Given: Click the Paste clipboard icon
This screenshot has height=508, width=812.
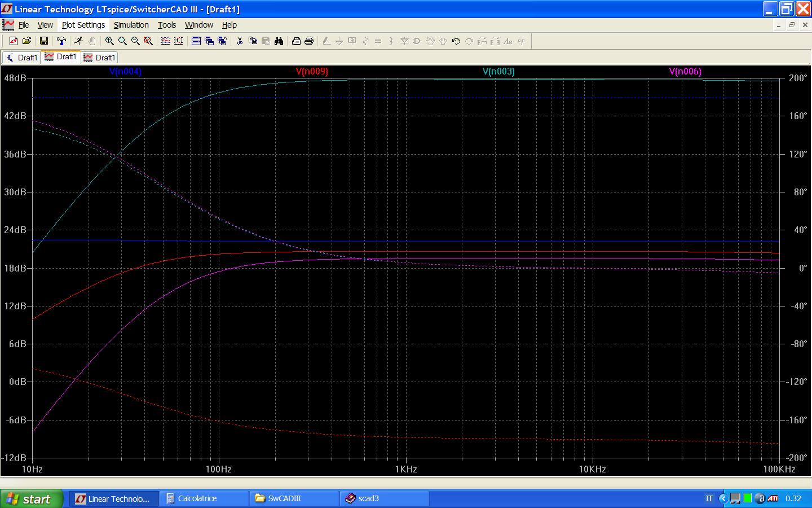Looking at the screenshot, I should [266, 41].
